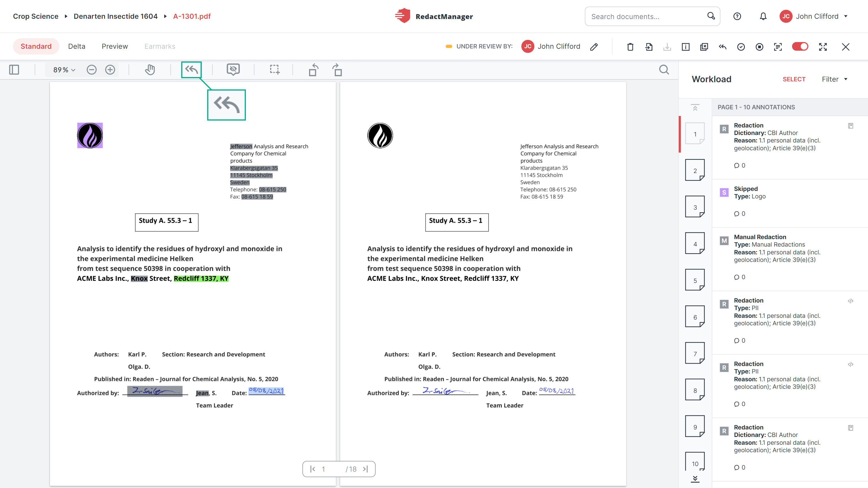Click the redacted signature on left page
This screenshot has width=868, height=488.
[155, 391]
